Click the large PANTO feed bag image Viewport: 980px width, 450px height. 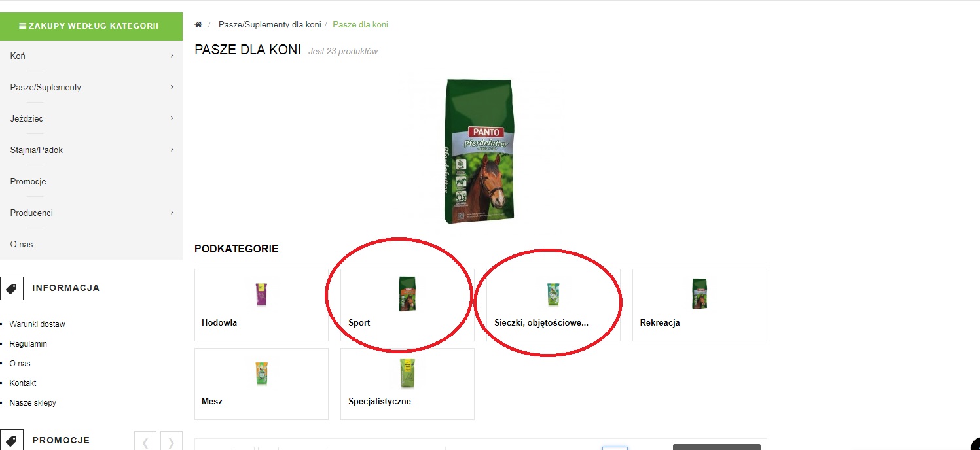480,151
